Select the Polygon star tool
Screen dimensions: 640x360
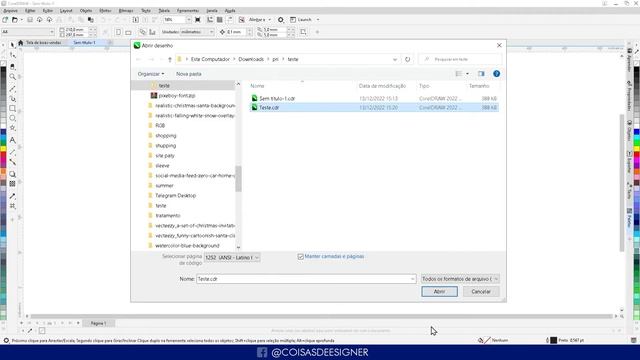[x=13, y=128]
